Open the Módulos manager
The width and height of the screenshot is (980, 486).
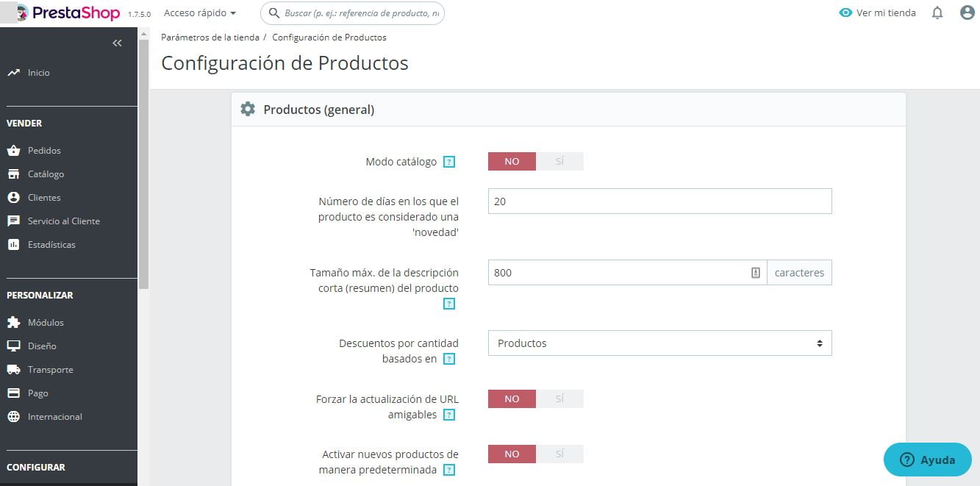click(x=46, y=322)
